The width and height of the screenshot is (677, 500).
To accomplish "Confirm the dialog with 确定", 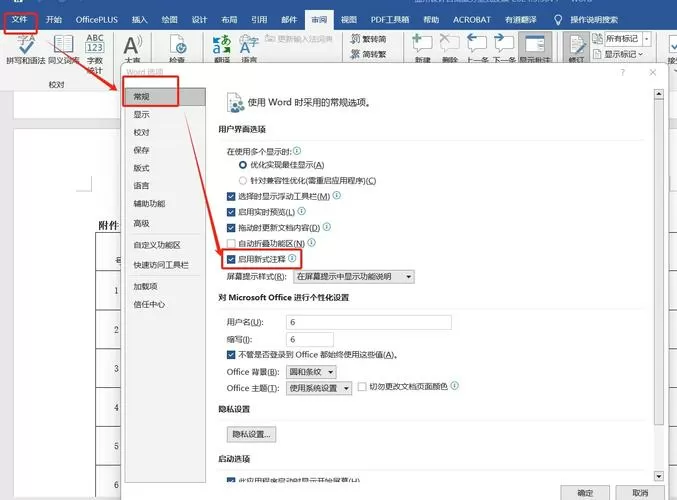I will 585,493.
